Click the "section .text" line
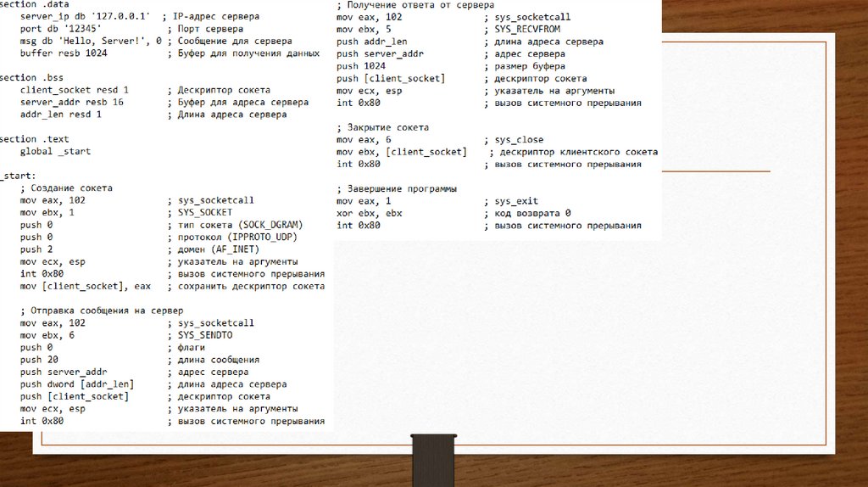The image size is (868, 487). [34, 139]
